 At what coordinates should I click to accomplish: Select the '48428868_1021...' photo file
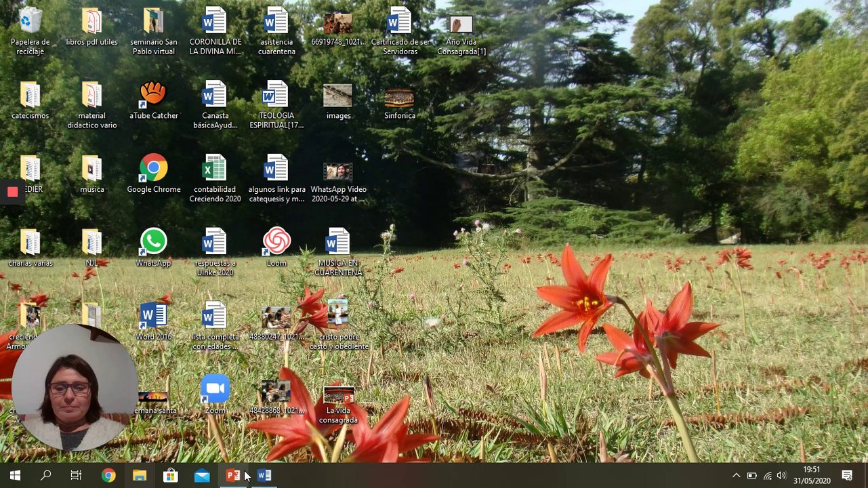(x=276, y=396)
